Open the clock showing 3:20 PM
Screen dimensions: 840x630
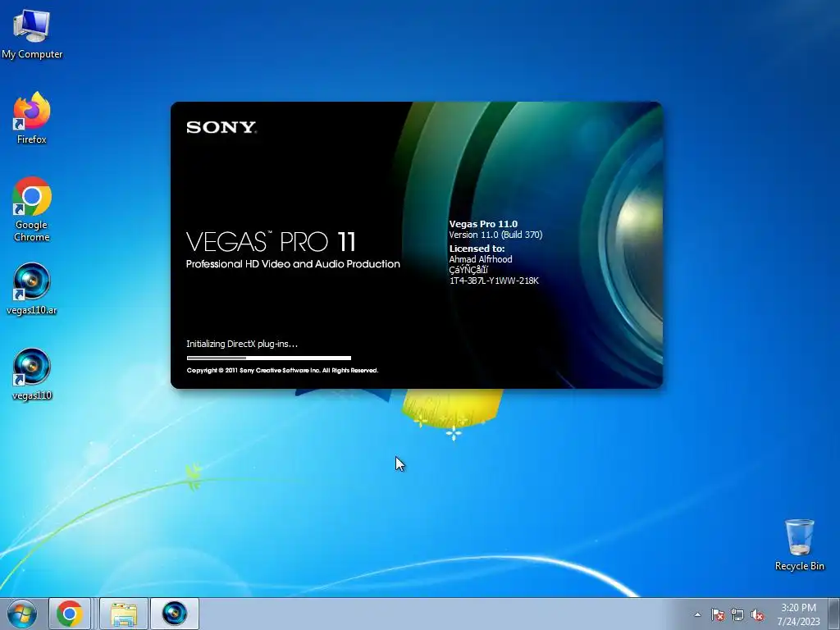pyautogui.click(x=798, y=614)
